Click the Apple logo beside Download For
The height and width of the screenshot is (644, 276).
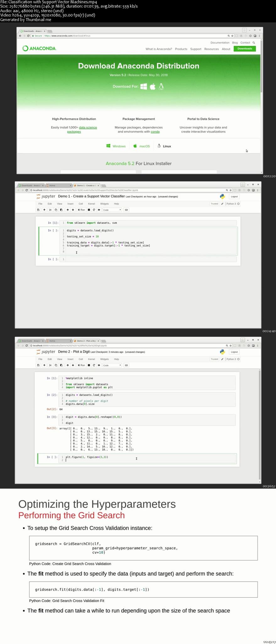(x=153, y=86)
